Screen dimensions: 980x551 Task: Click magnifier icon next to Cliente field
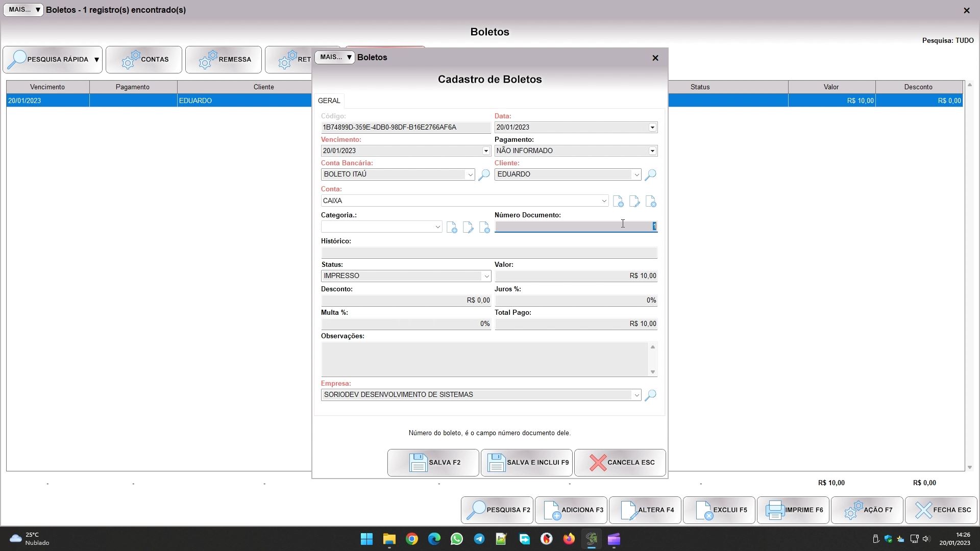(650, 175)
